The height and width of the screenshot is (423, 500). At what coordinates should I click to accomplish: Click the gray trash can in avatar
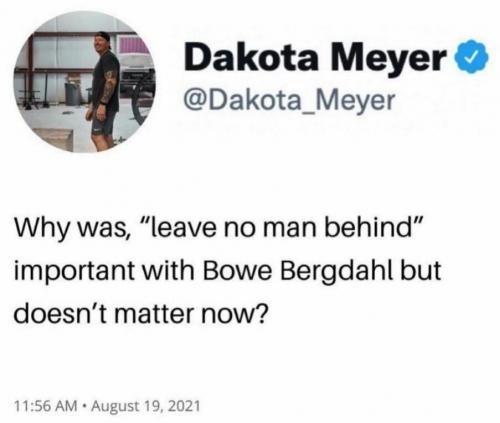(73, 94)
